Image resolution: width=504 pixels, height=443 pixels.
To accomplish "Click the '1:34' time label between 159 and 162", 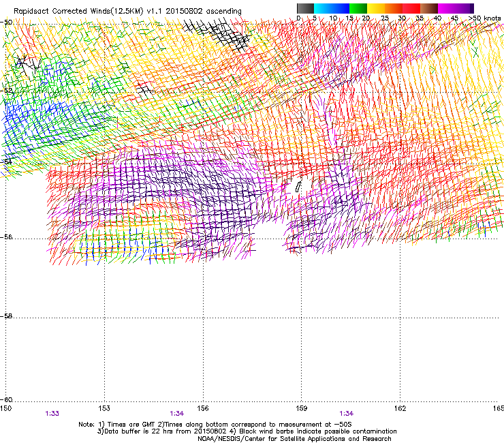I will click(346, 414).
